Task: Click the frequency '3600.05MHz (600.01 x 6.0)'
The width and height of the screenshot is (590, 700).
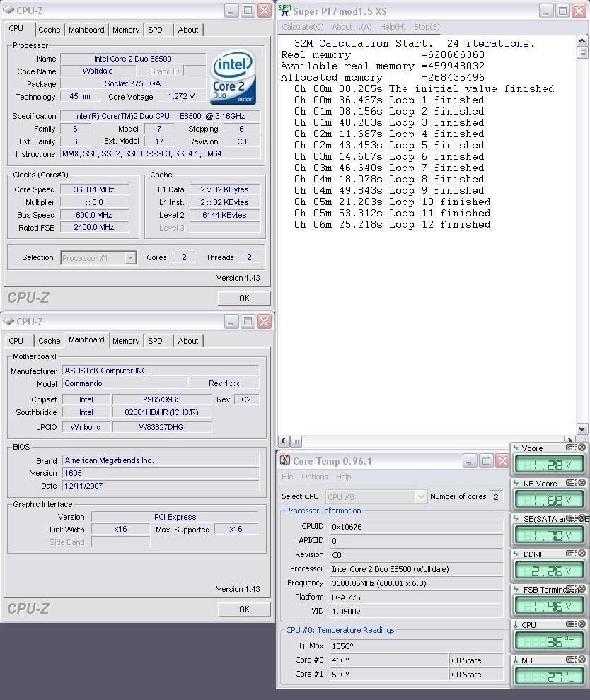Action: click(416, 583)
